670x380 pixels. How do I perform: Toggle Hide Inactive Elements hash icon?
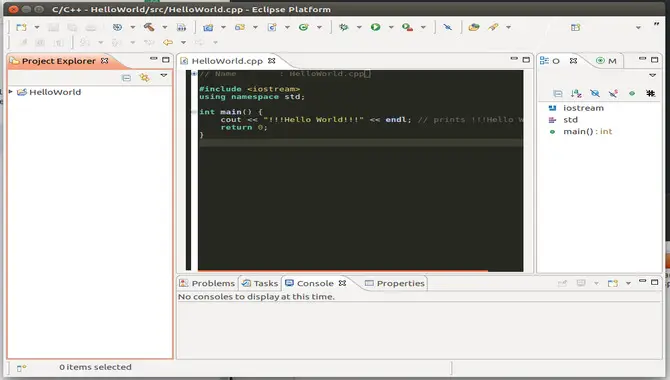(x=650, y=94)
